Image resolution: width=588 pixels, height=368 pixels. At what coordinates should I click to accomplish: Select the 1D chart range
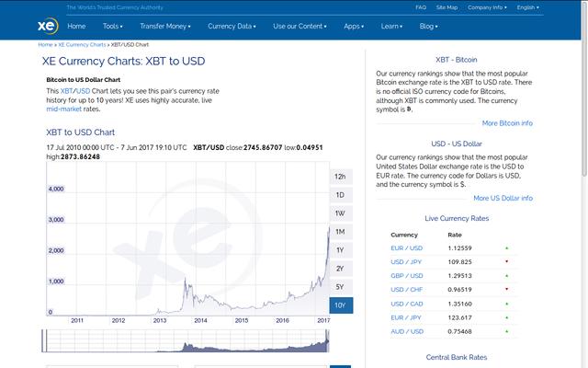(x=341, y=195)
